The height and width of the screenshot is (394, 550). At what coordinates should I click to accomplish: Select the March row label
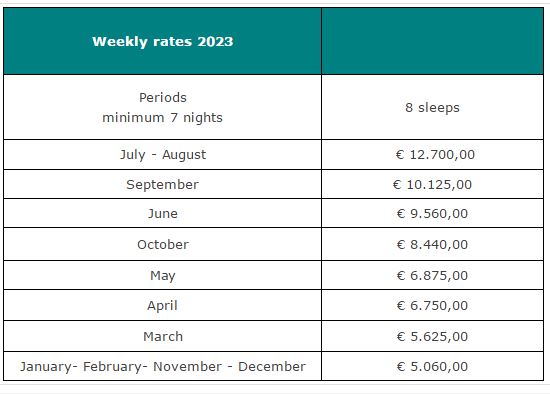(162, 336)
